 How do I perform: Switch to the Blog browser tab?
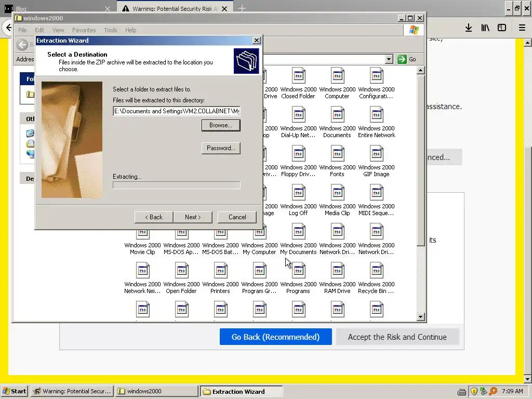pyautogui.click(x=56, y=8)
